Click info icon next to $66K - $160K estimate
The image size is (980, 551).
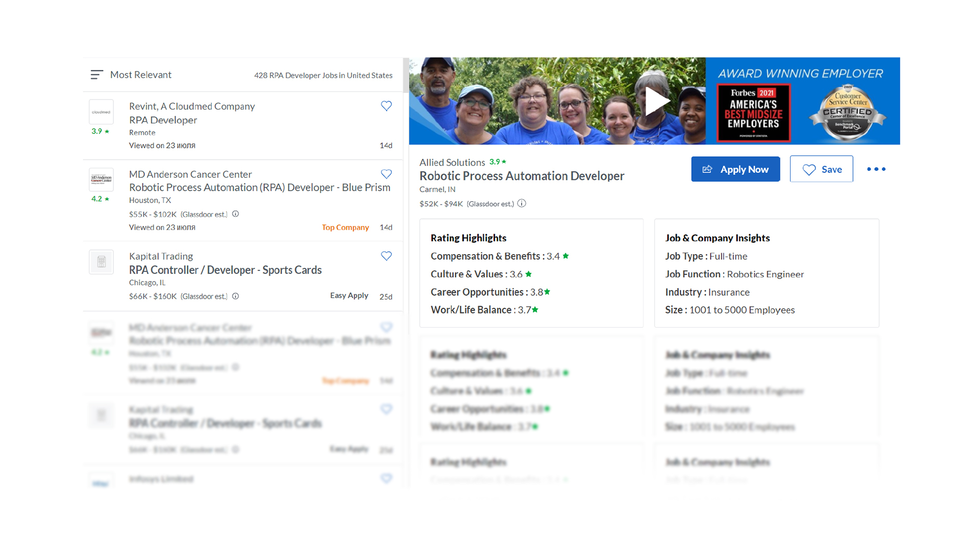[235, 296]
